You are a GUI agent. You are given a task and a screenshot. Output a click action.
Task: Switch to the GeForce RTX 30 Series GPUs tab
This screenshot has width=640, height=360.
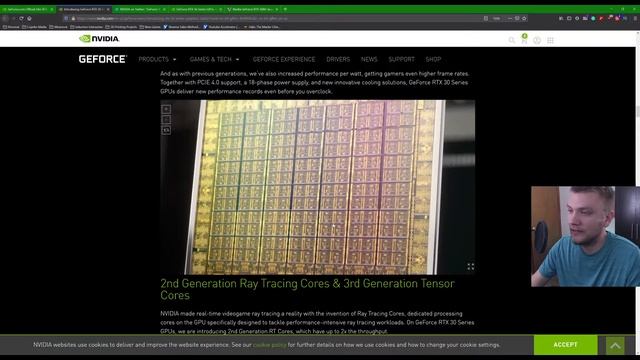[x=196, y=9]
